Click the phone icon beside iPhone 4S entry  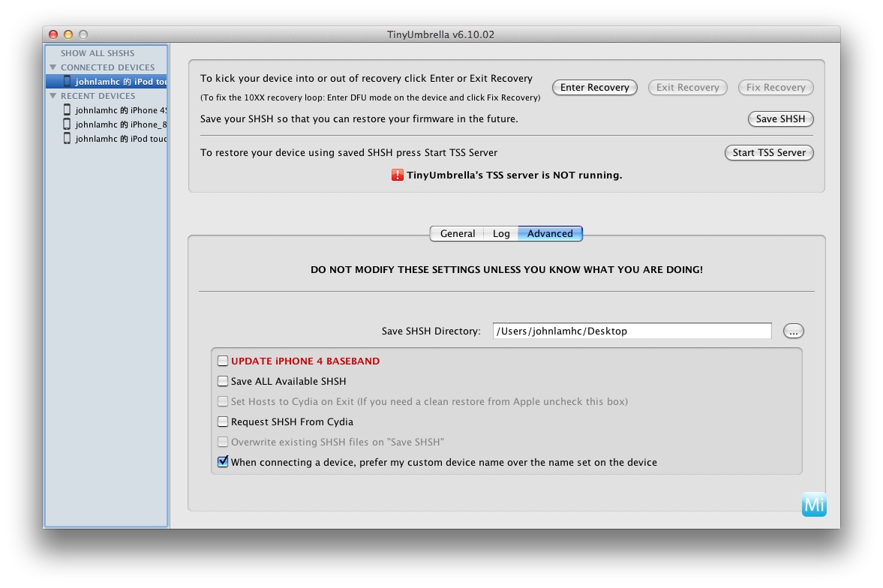[x=67, y=109]
